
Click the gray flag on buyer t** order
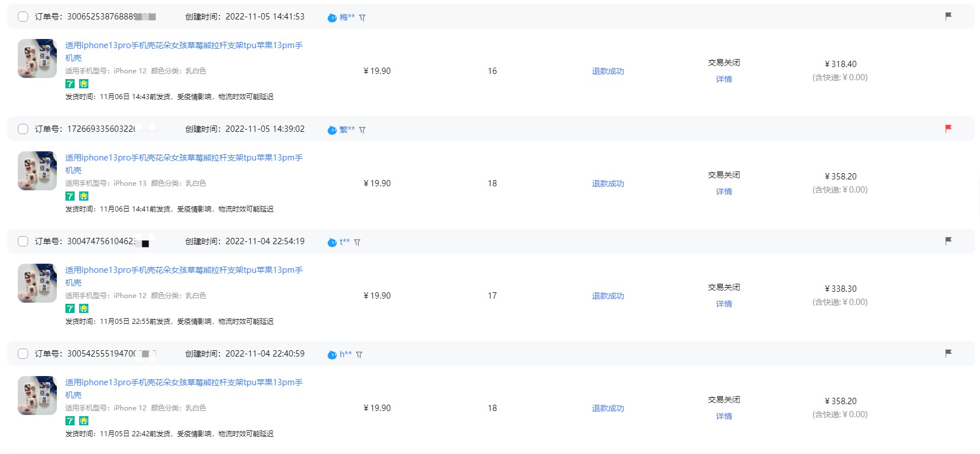coord(948,241)
